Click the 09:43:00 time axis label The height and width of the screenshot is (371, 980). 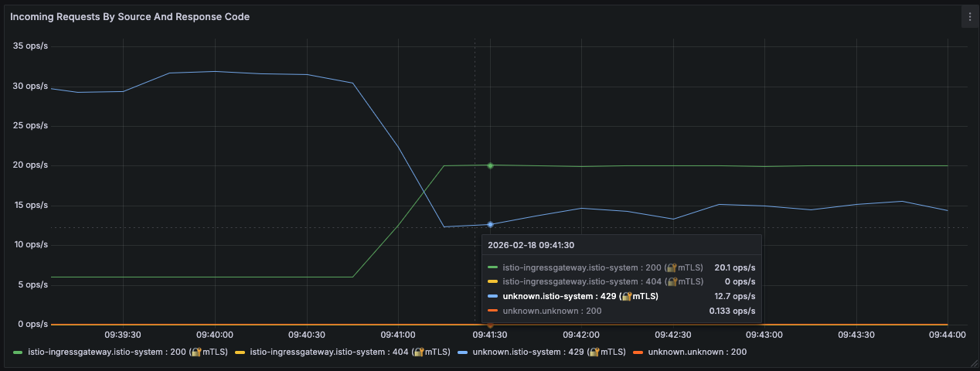(x=764, y=335)
